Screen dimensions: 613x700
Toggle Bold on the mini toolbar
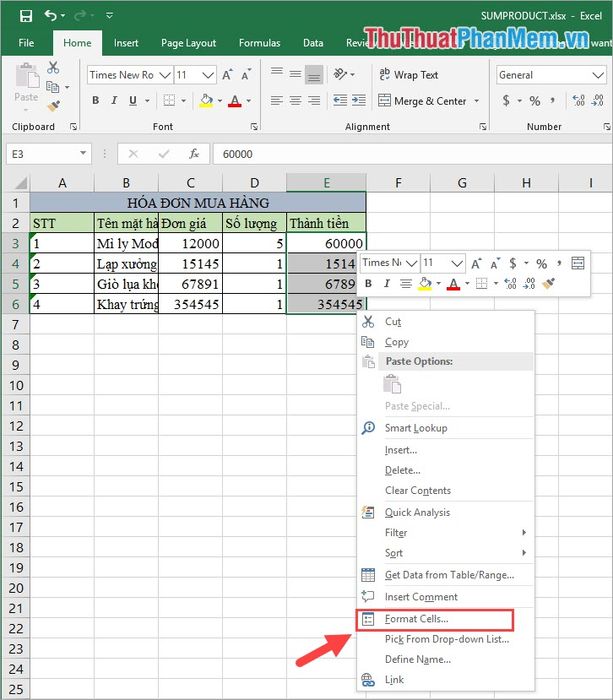click(x=368, y=283)
